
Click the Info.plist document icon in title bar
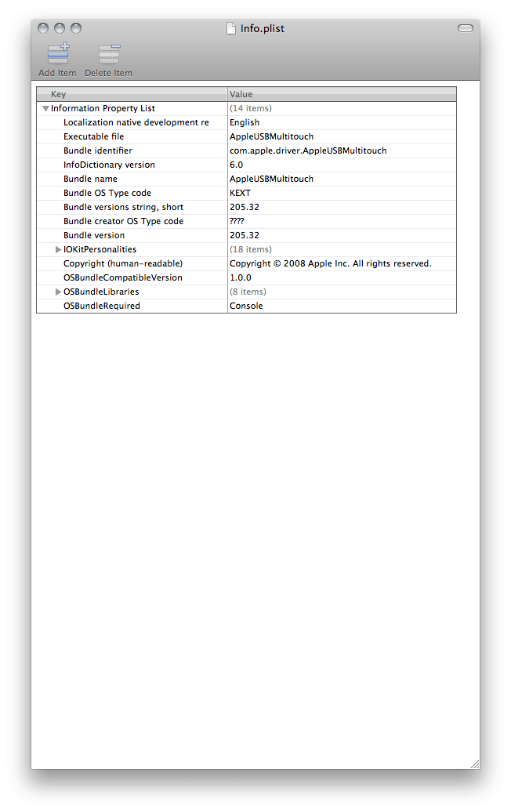click(231, 28)
